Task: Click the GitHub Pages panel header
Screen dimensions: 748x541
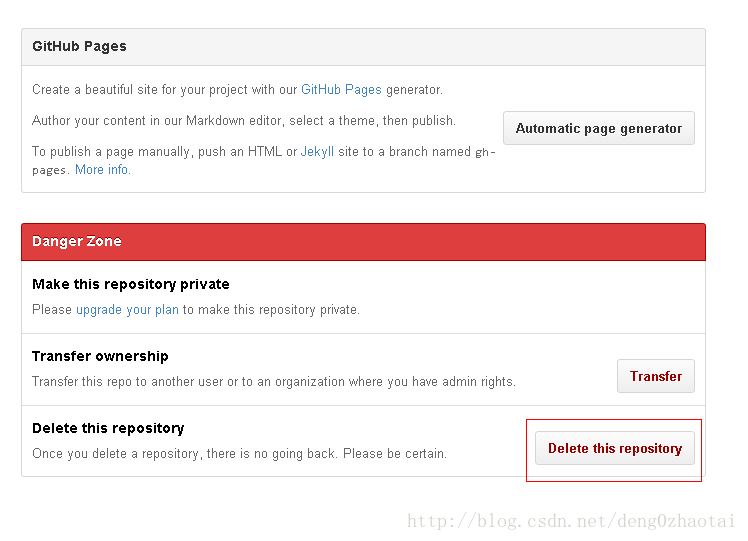Action: pos(364,47)
